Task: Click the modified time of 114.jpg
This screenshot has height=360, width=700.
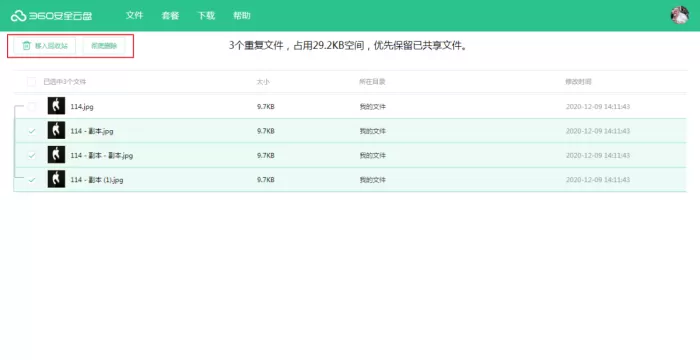Action: (x=598, y=107)
